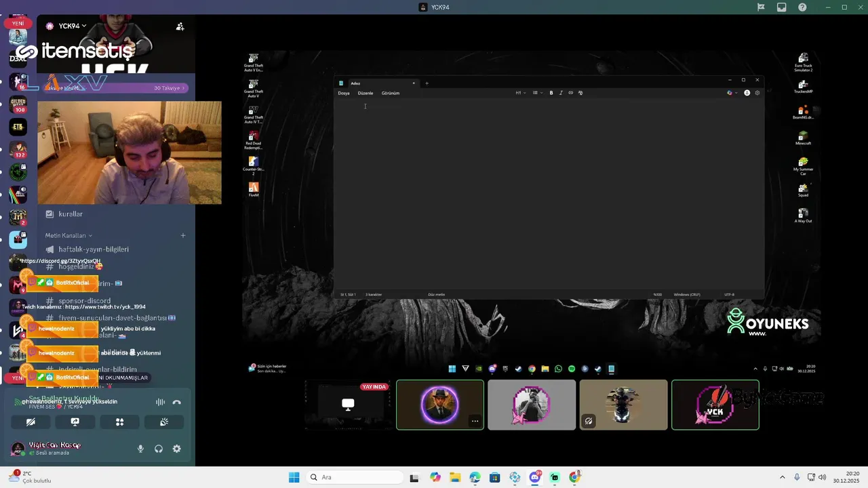Screen dimensions: 868x488
Task: Open the activities button in voice panel
Action: [x=119, y=422]
